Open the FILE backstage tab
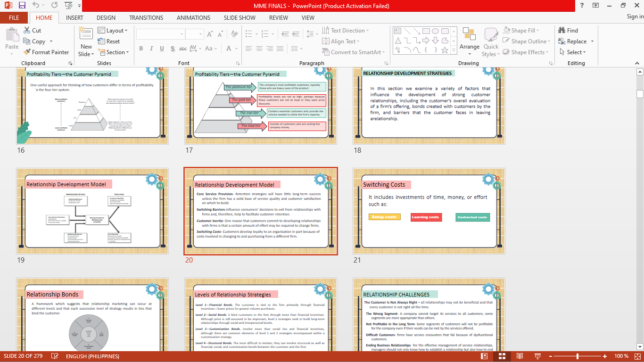Image resolution: width=644 pixels, height=362 pixels. pyautogui.click(x=14, y=17)
